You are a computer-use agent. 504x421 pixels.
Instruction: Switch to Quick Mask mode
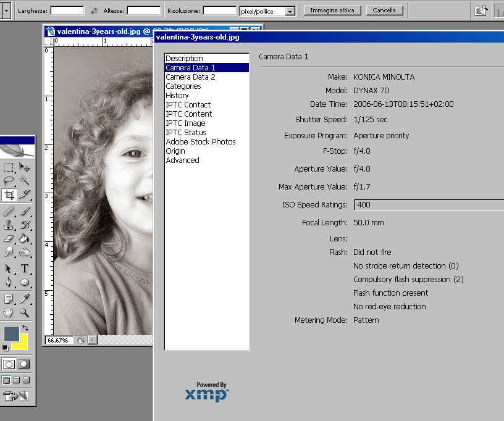(x=23, y=364)
